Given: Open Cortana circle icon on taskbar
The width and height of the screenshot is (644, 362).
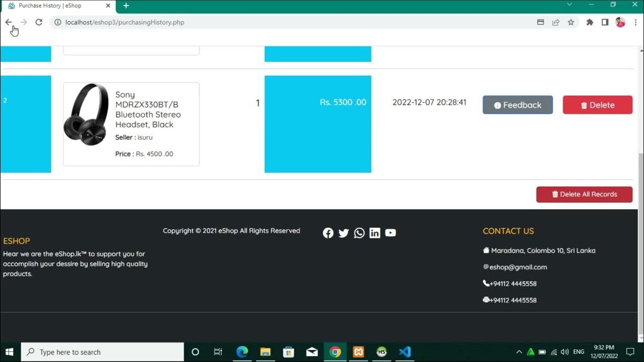Looking at the screenshot, I should 195,352.
